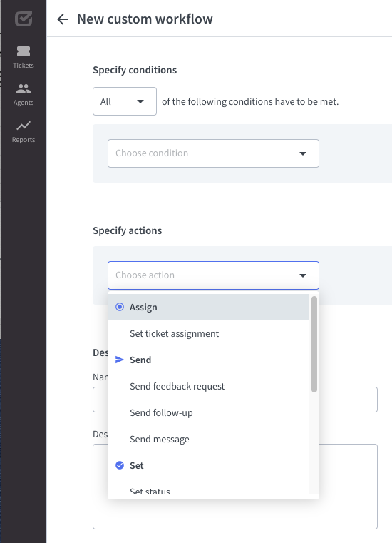Select Send feedback request action

click(x=208, y=386)
